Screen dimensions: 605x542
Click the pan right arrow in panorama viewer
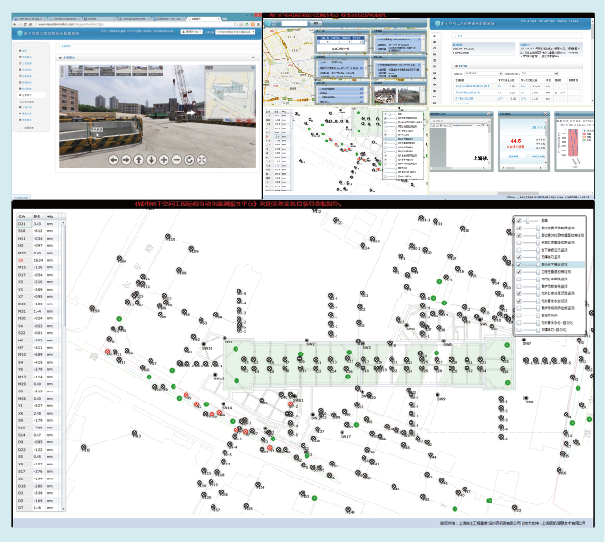[x=125, y=159]
